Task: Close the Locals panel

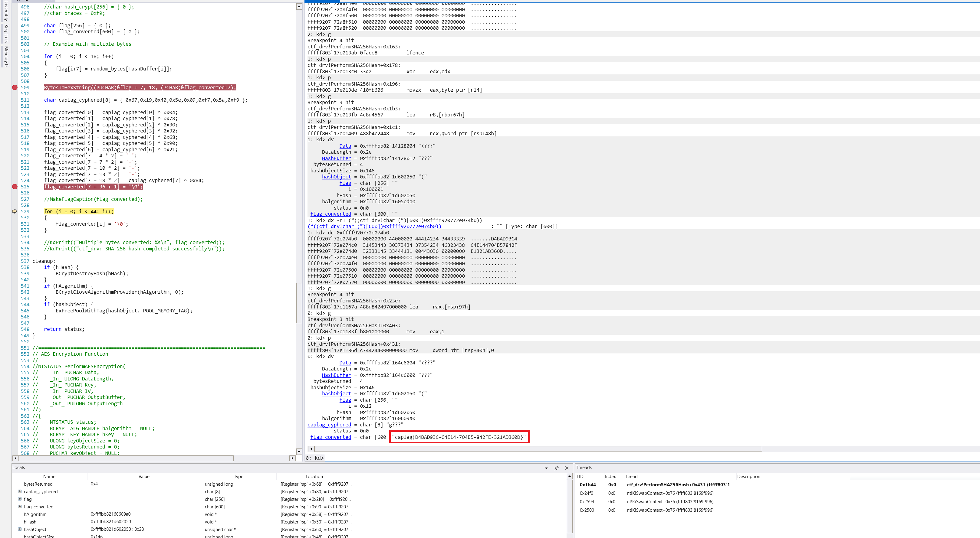Action: (x=567, y=468)
